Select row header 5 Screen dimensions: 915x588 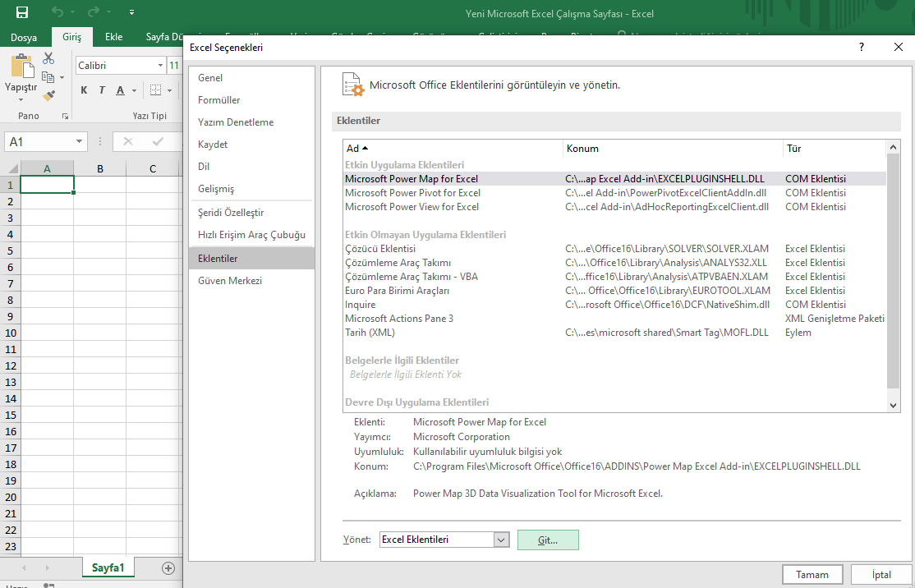(x=10, y=250)
